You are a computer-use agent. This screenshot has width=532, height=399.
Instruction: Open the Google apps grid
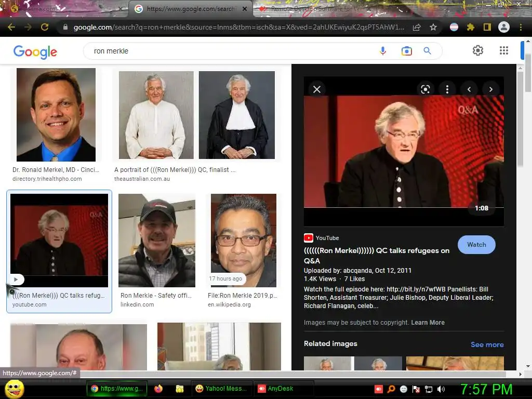click(504, 50)
